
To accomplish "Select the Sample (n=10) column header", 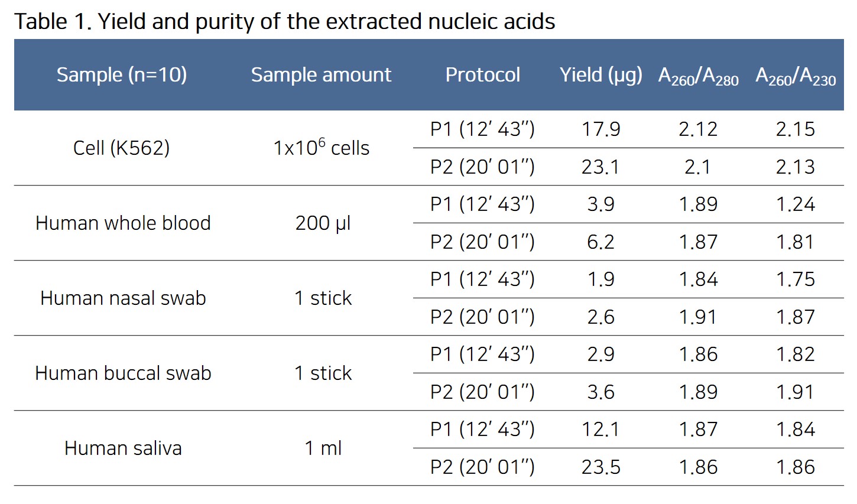I will coord(122,75).
